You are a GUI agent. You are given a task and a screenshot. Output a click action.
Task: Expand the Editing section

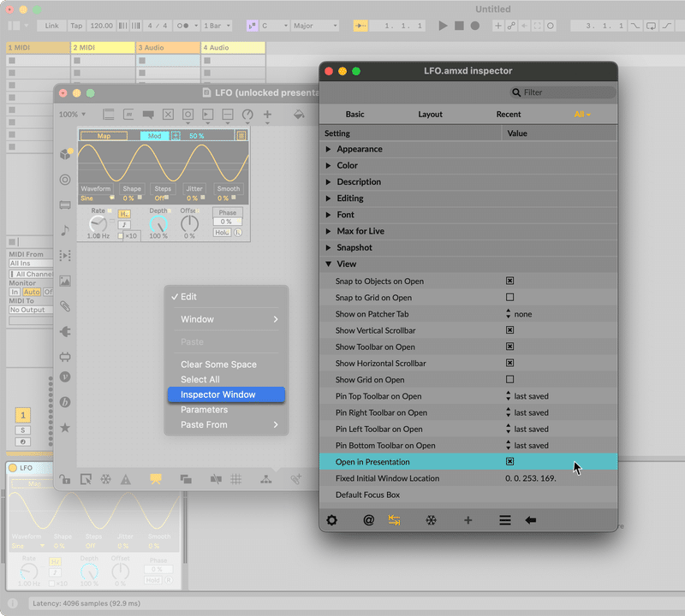point(328,198)
